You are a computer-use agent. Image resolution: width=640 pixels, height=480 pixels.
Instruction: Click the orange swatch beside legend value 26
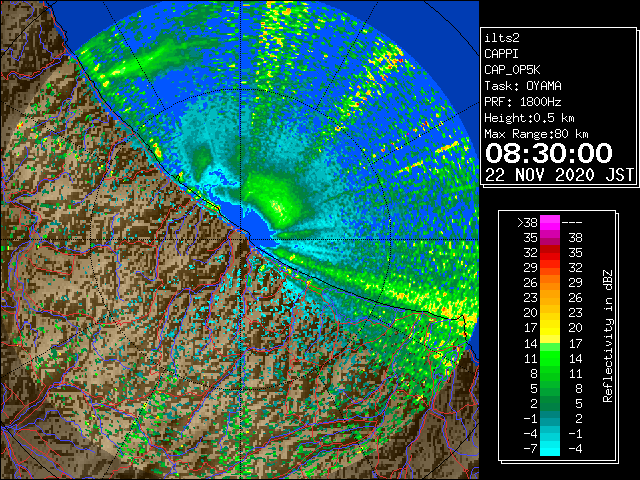point(550,283)
